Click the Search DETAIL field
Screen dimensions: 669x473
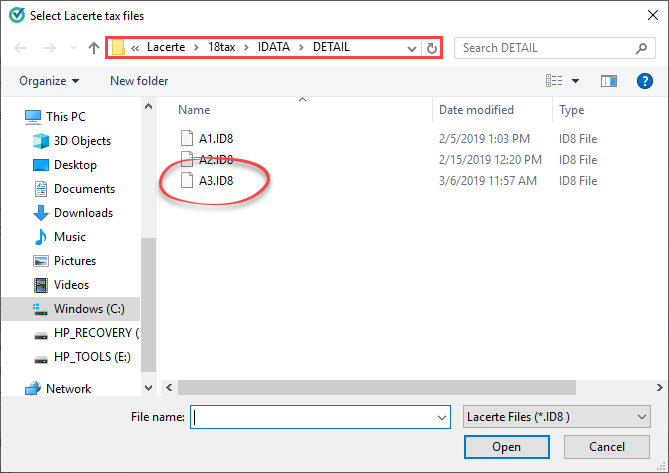pos(555,48)
